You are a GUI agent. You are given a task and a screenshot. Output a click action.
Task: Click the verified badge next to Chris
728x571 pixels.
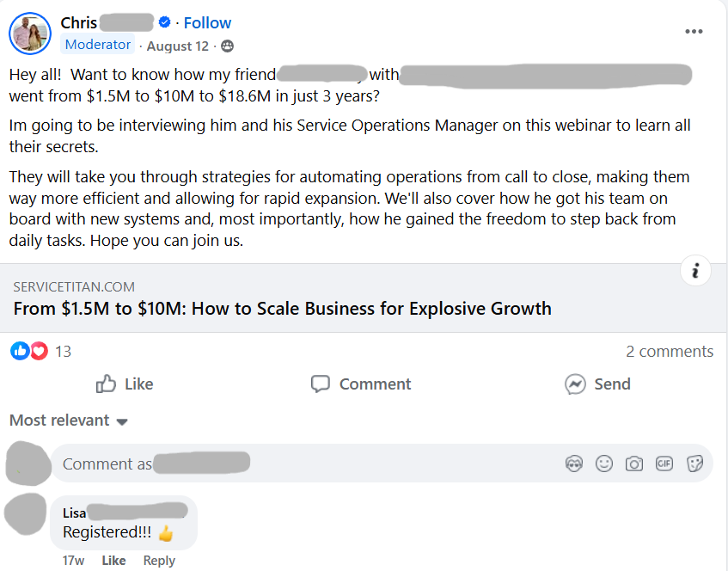tap(165, 23)
